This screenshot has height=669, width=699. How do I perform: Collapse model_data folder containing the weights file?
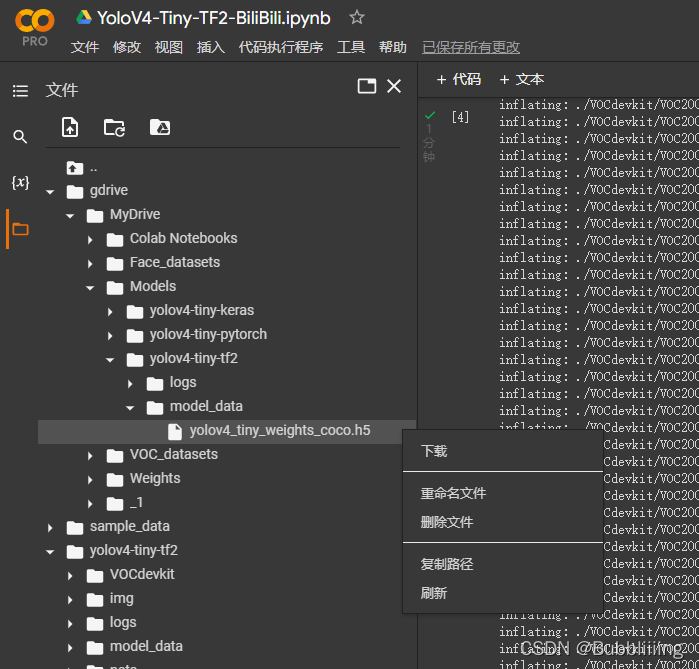130,408
